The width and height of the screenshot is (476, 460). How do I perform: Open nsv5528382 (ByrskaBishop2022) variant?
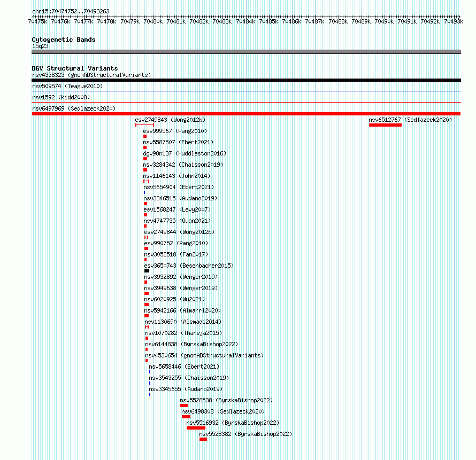click(245, 434)
